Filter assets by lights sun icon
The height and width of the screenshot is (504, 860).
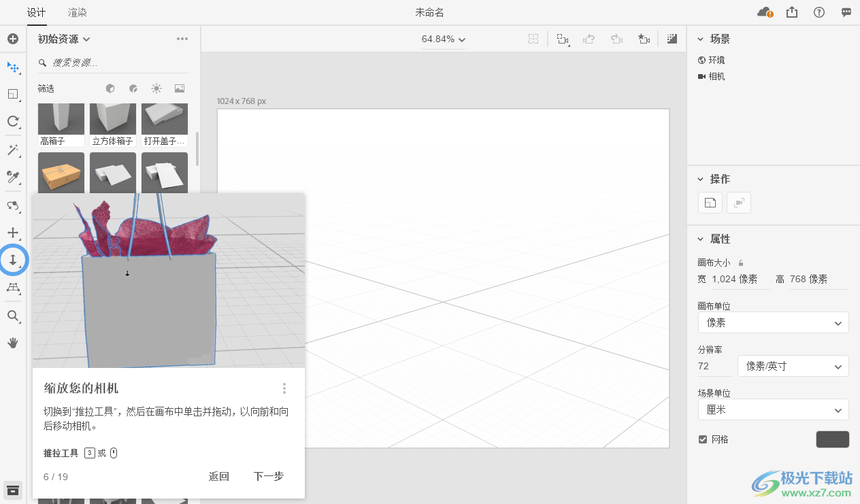click(x=156, y=88)
